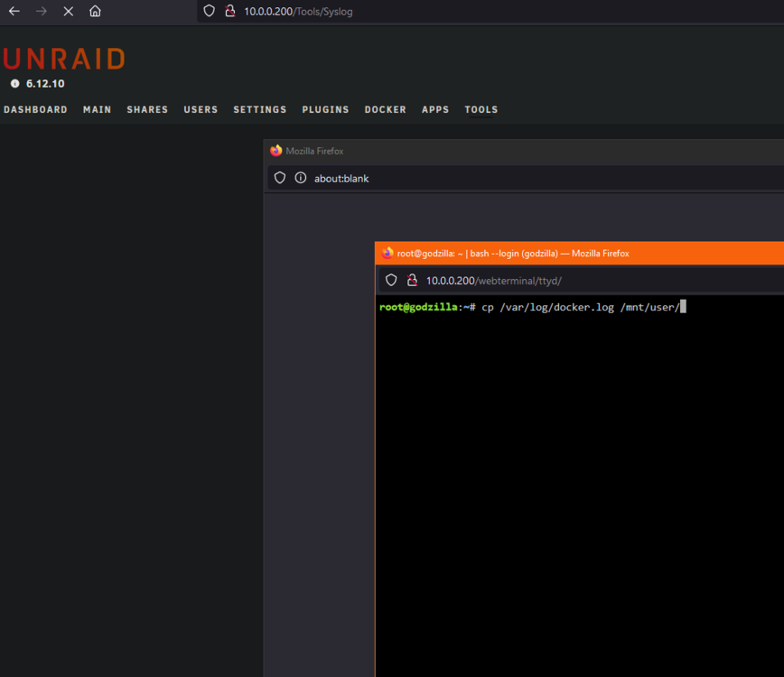Screen dimensions: 784x677
Task: Open the Apps menu tab
Action: 435,109
